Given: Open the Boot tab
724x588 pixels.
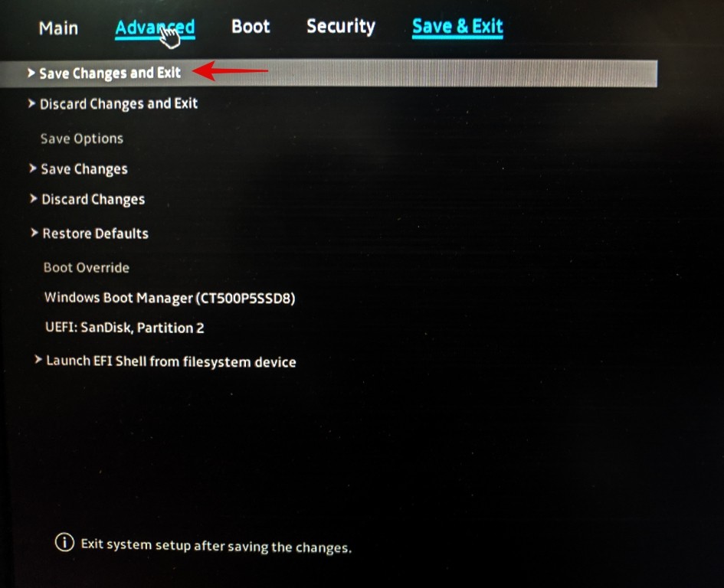Looking at the screenshot, I should [x=251, y=26].
